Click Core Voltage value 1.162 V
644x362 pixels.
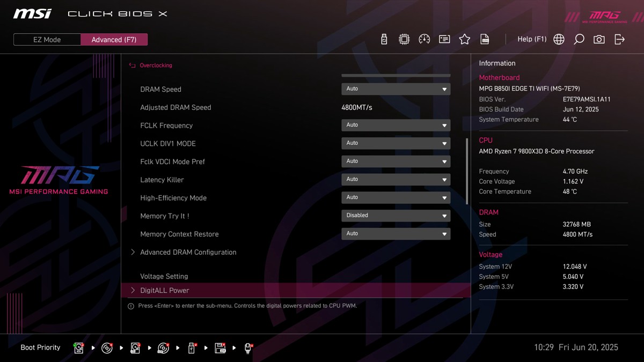coord(573,182)
